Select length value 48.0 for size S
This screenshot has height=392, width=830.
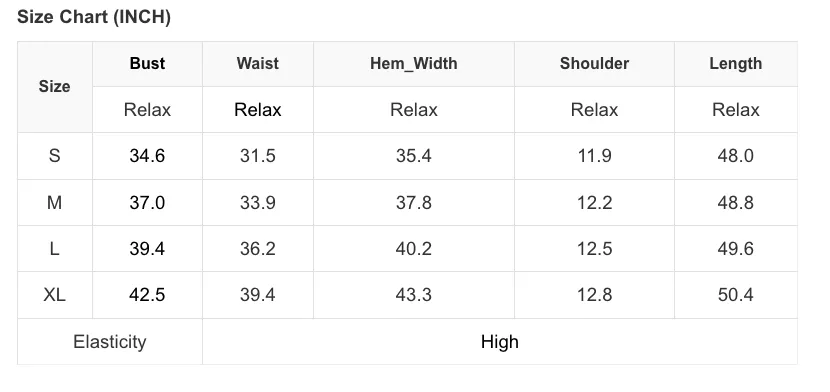point(735,156)
